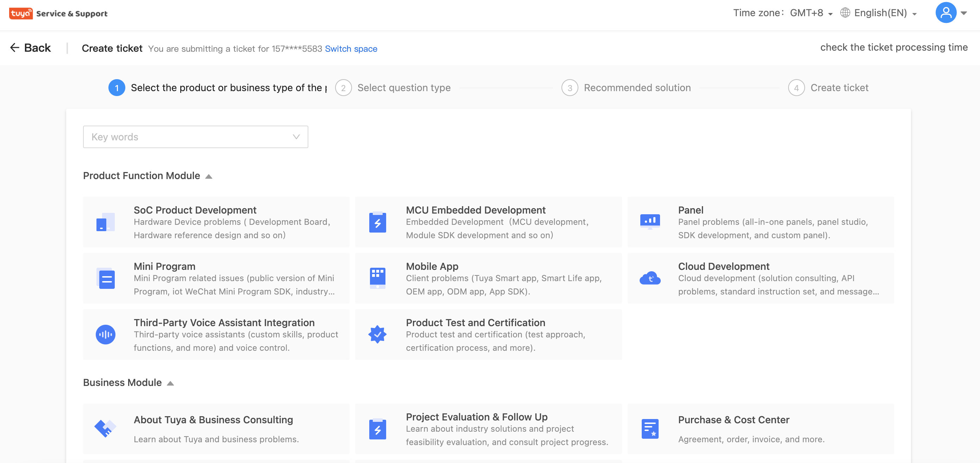980x463 pixels.
Task: Click the back arrow icon
Action: pos(14,47)
